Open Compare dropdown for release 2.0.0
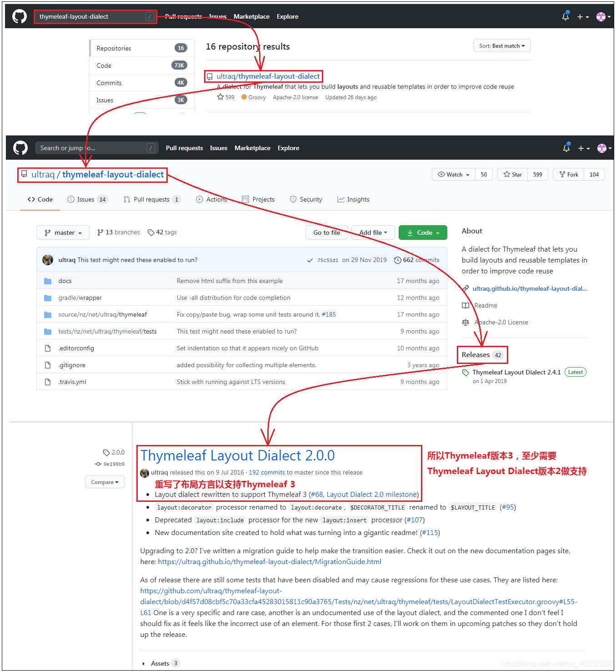The width and height of the screenshot is (616, 672). coord(105,482)
